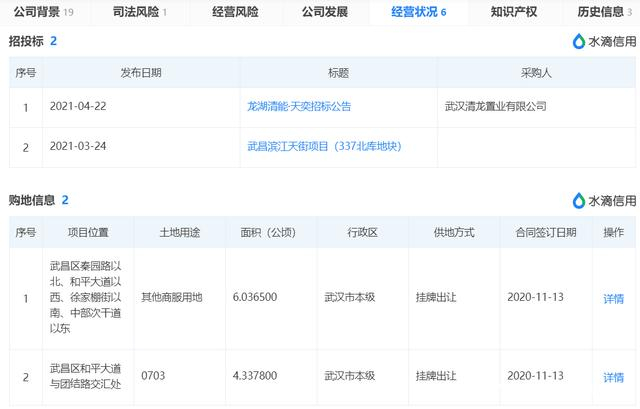Click the 水滴信用 logo beside 招投标
The image size is (640, 409).
coord(604,41)
